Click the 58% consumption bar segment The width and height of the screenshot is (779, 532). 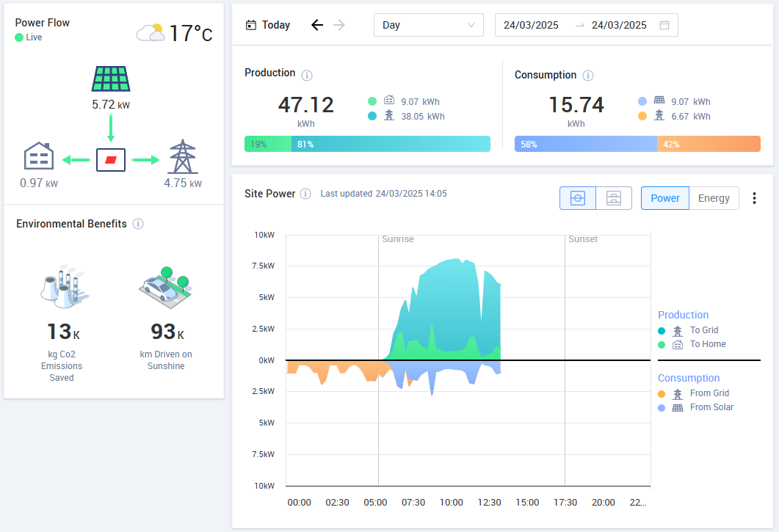[x=586, y=144]
